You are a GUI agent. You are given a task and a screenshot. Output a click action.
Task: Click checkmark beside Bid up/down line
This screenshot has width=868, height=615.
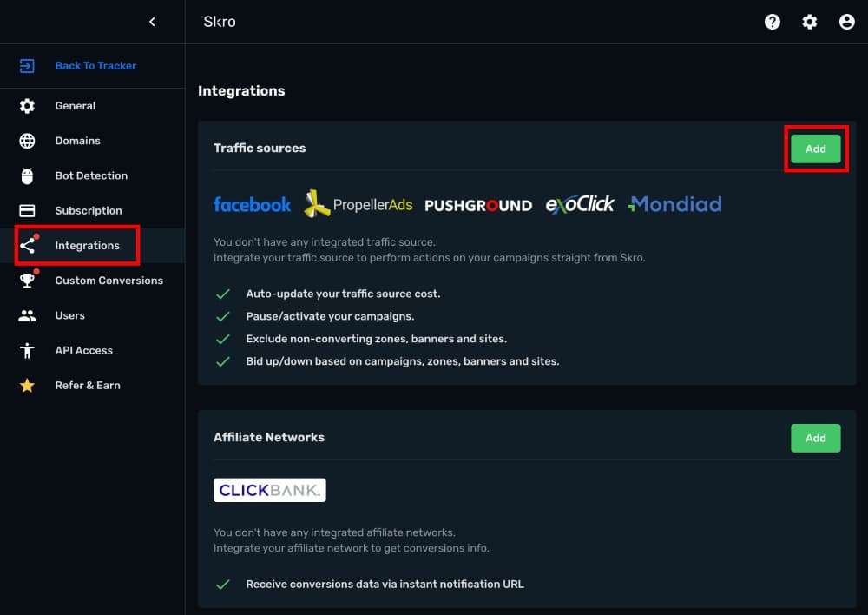[222, 361]
